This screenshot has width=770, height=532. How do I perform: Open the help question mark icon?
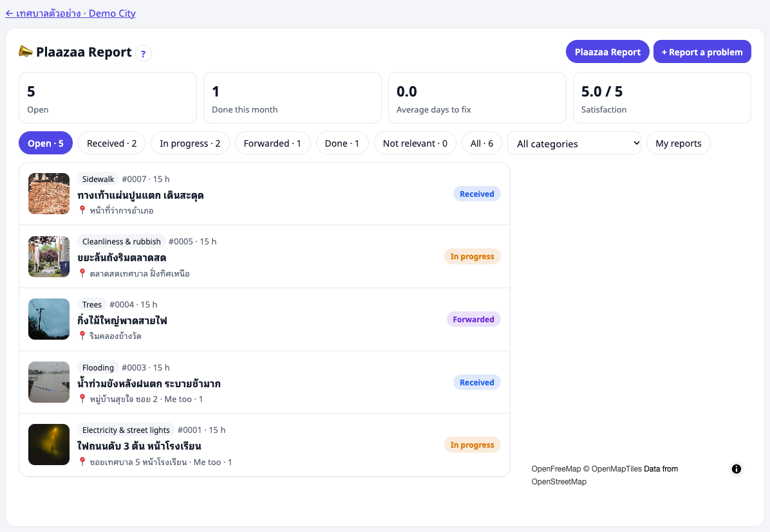pyautogui.click(x=144, y=53)
